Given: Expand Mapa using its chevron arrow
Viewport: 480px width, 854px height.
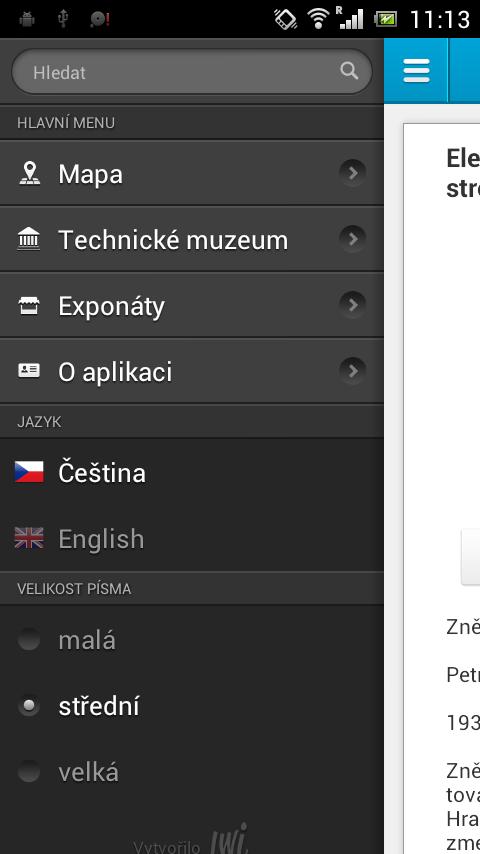Looking at the screenshot, I should click(x=352, y=173).
